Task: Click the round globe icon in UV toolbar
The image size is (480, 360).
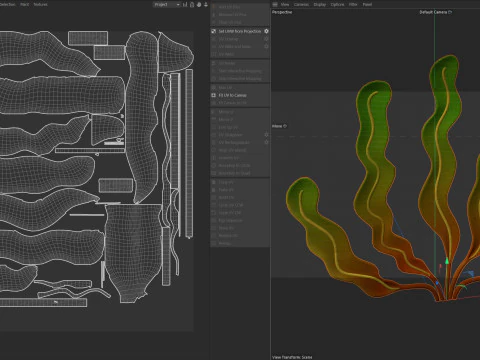Action: (x=199, y=4)
